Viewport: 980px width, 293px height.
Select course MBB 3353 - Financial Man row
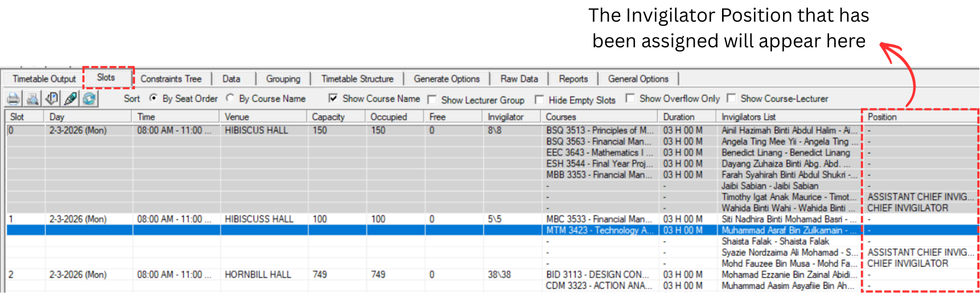pos(599,174)
